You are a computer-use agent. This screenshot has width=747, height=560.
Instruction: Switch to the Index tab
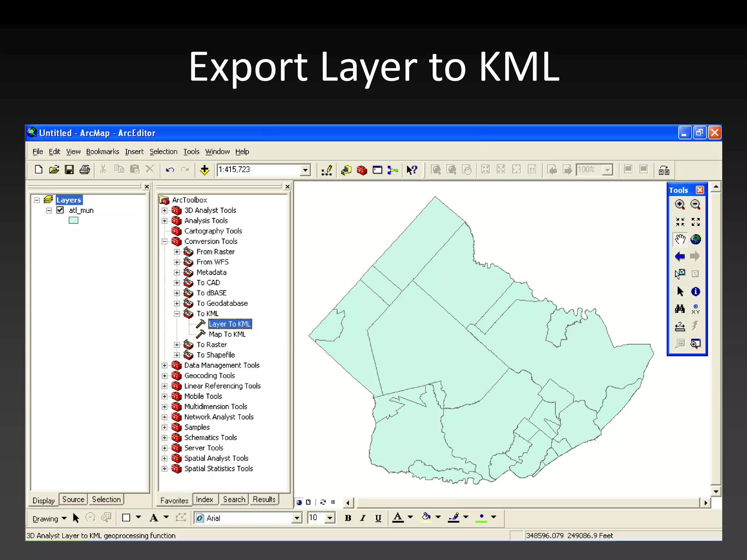[x=205, y=499]
